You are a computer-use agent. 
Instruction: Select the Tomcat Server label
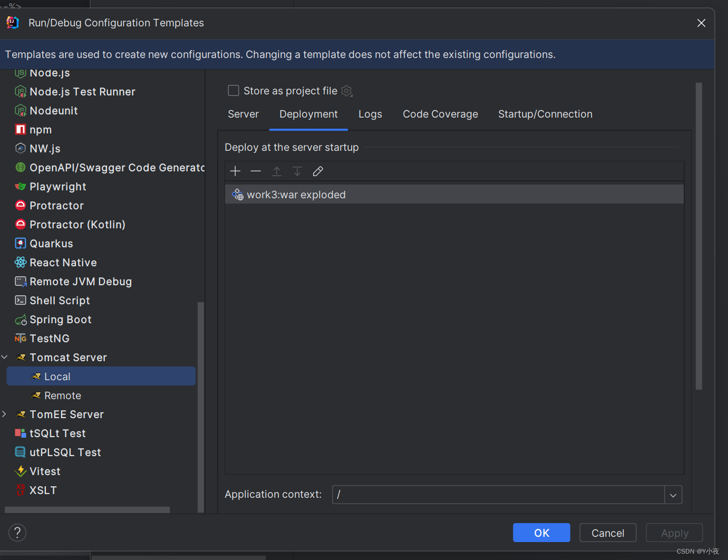click(68, 357)
